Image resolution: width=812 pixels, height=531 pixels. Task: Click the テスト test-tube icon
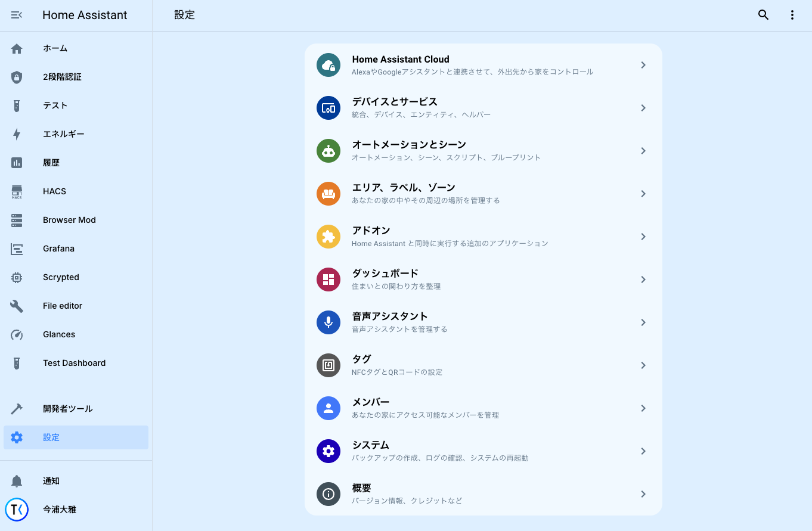[x=17, y=105]
